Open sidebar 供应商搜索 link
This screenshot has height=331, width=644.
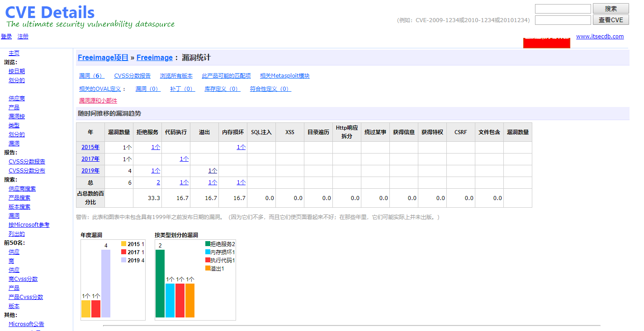click(22, 189)
